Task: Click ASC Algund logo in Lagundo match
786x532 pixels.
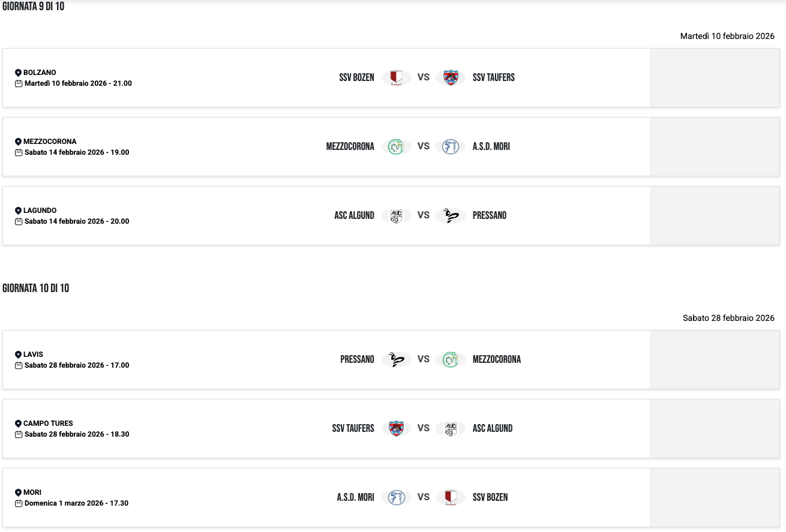Action: point(396,215)
